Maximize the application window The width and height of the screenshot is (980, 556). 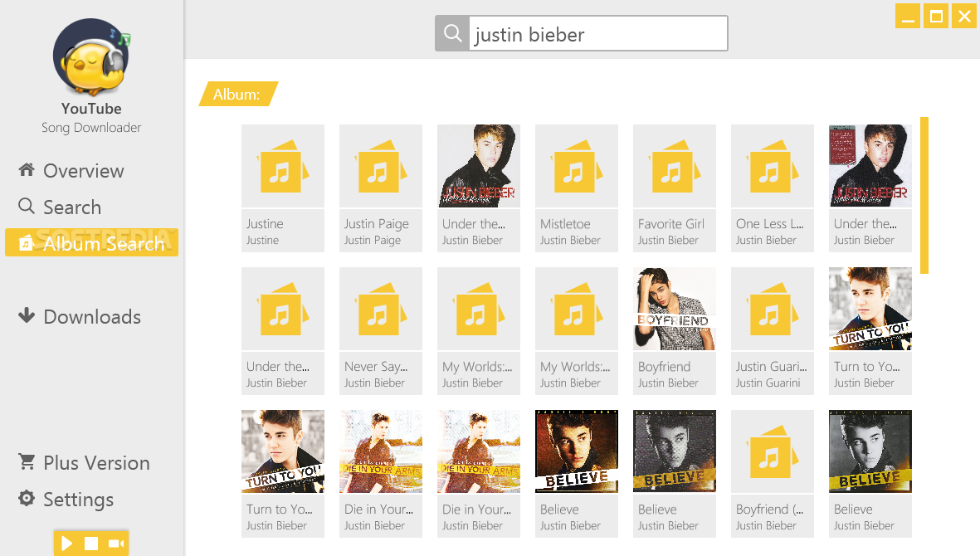tap(936, 17)
